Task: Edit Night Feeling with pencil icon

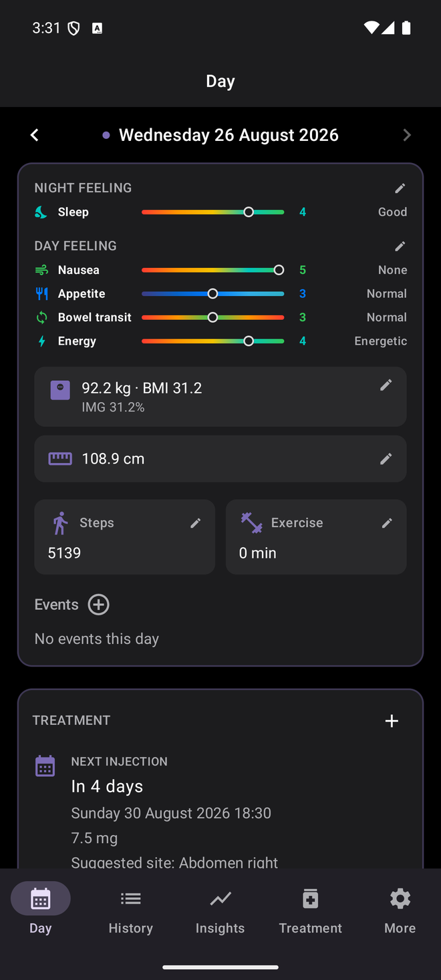Action: pos(400,188)
